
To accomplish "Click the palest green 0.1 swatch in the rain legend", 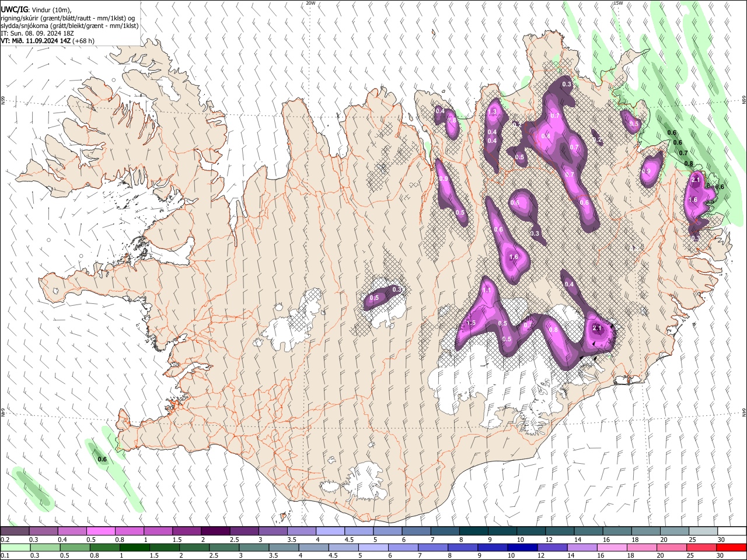I will (x=15, y=548).
